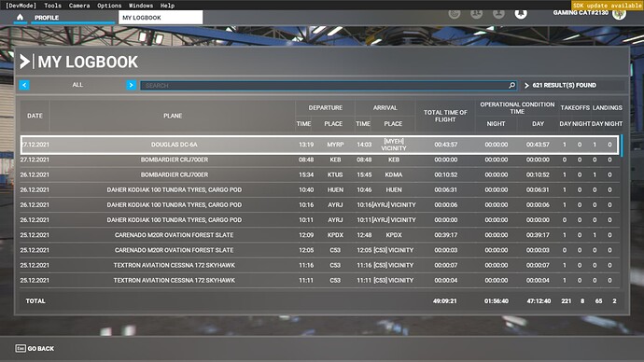Select the DAHER KODIAK 10:16 AYRJ flight
Screen dimensions: 644x362
click(x=319, y=205)
